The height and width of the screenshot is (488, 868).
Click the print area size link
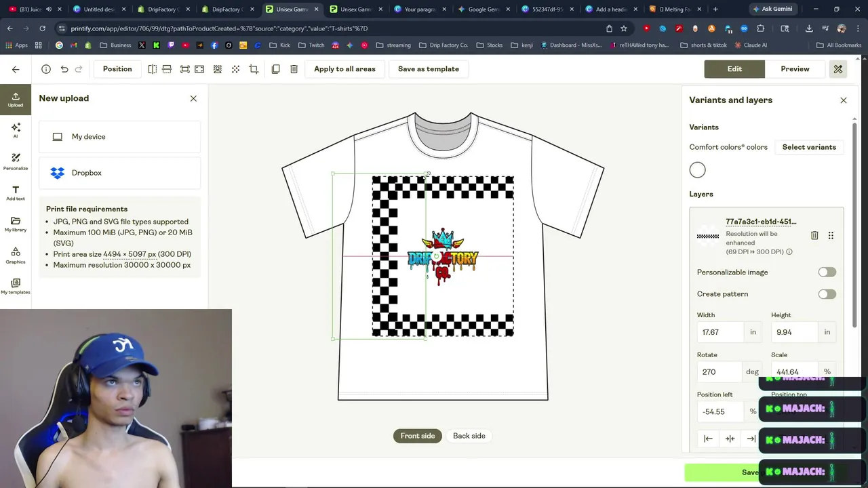click(130, 254)
